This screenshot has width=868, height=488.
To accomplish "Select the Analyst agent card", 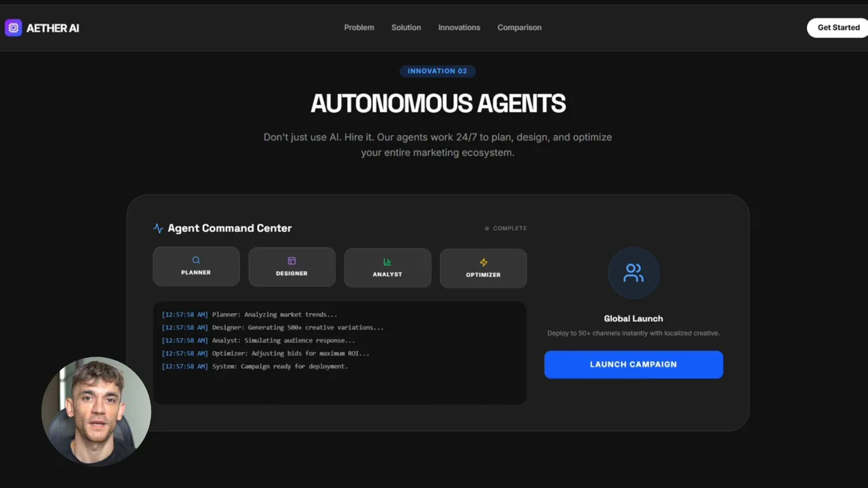I will pyautogui.click(x=387, y=268).
